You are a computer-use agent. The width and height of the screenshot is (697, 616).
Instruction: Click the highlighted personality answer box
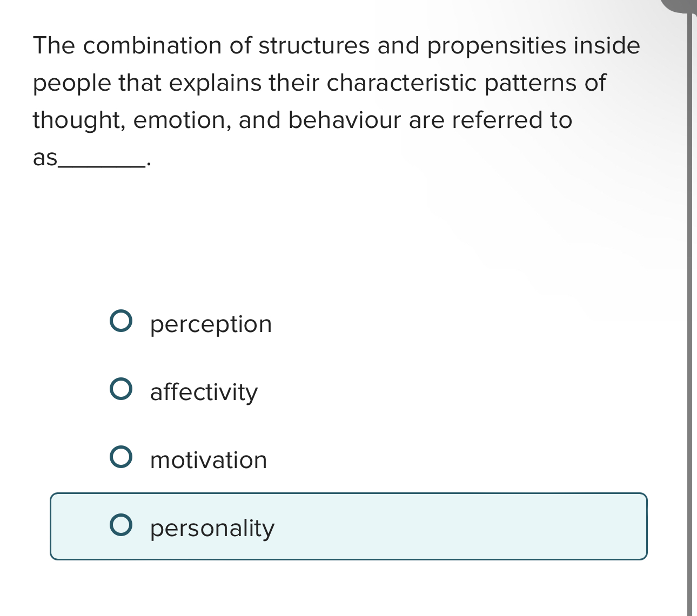349,526
